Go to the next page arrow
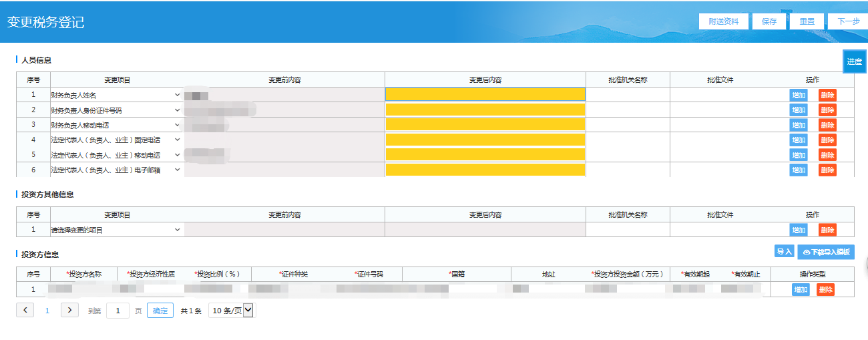The width and height of the screenshot is (868, 340). tap(69, 310)
